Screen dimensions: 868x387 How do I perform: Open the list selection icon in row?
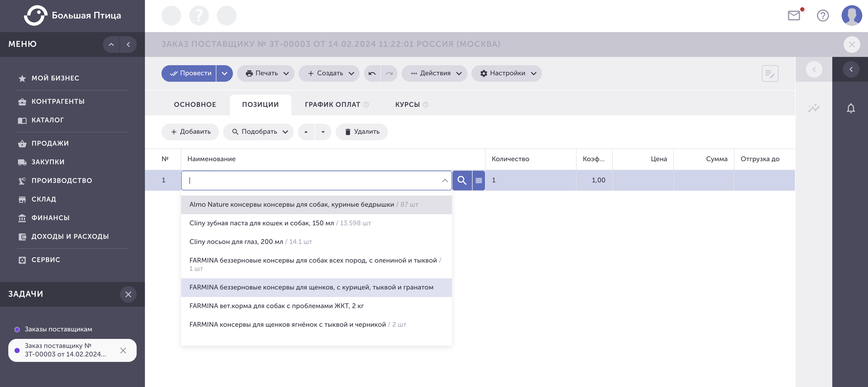pos(479,181)
